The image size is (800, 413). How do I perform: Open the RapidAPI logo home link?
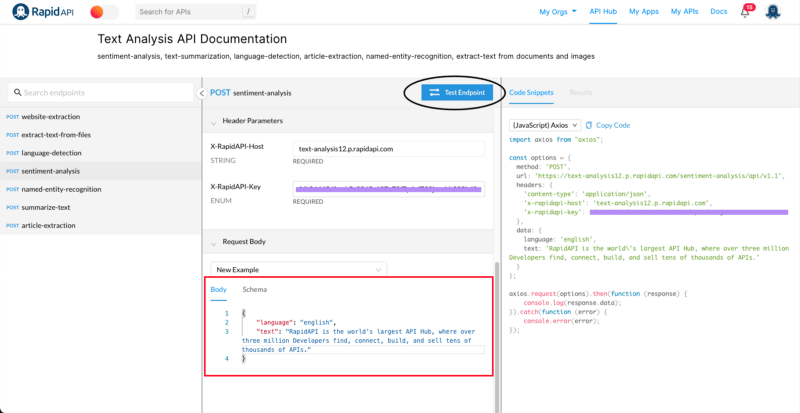[x=43, y=12]
